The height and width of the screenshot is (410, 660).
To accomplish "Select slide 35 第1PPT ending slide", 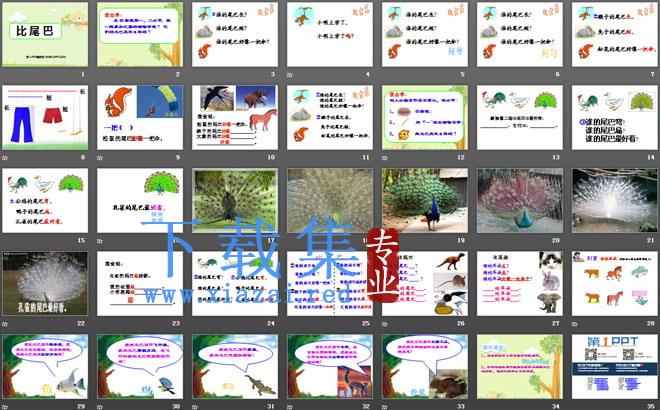I will tap(615, 367).
